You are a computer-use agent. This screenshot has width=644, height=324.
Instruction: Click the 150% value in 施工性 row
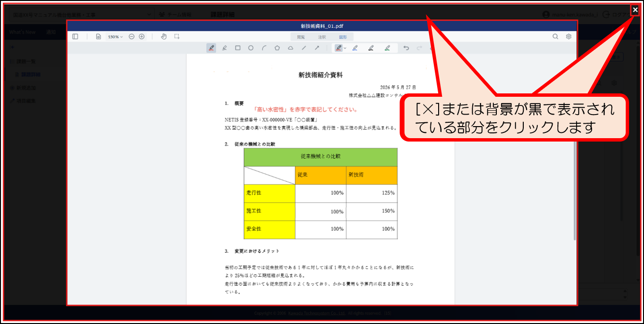click(388, 211)
